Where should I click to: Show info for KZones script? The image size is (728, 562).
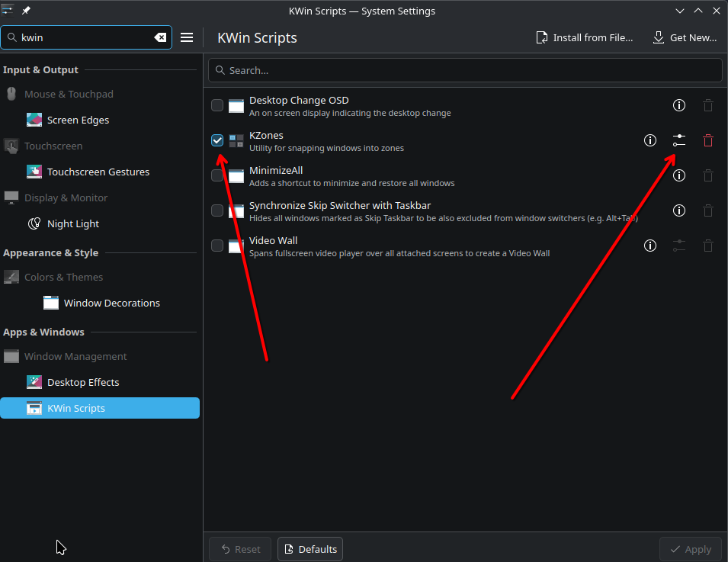(650, 140)
